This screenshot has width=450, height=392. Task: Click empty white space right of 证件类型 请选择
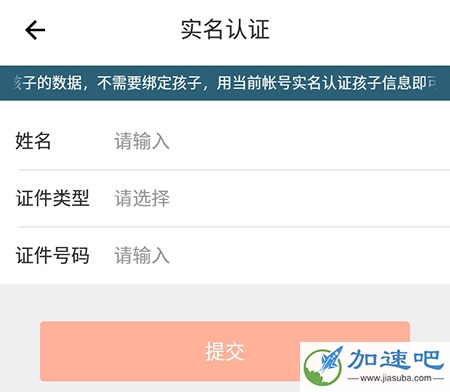[x=310, y=198]
